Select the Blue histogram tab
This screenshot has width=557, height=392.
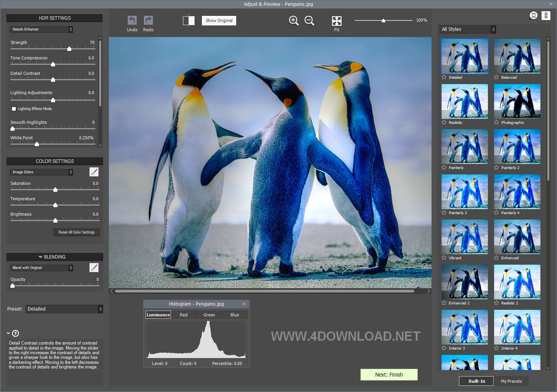click(x=235, y=315)
